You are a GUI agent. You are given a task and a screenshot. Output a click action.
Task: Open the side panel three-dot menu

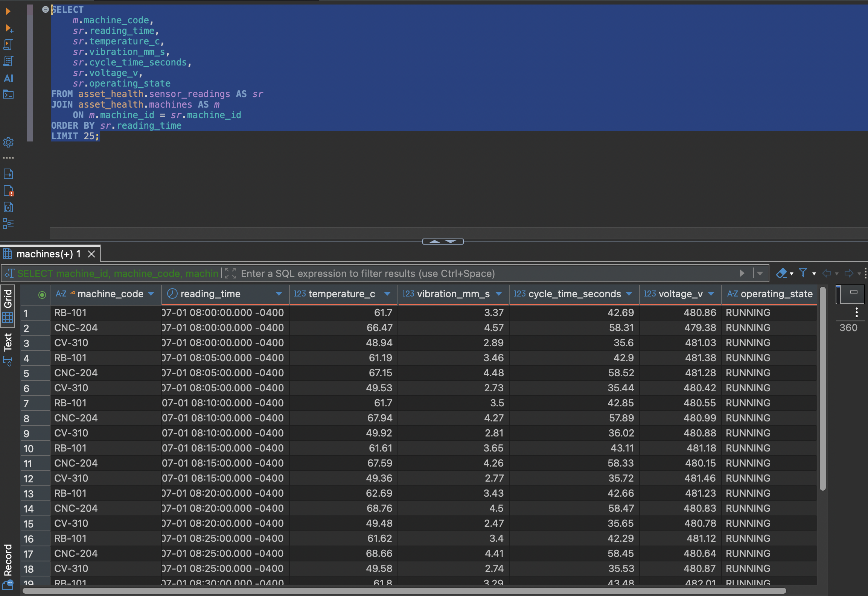pyautogui.click(x=856, y=312)
